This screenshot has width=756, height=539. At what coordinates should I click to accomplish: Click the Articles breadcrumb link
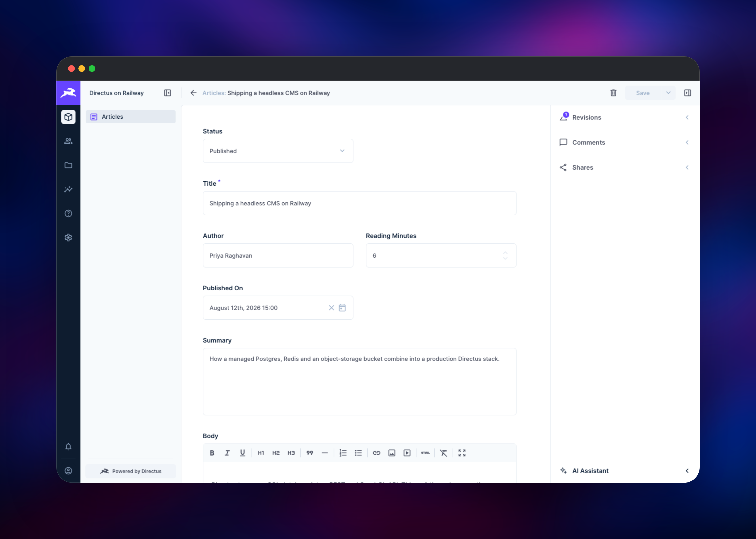[x=214, y=93]
